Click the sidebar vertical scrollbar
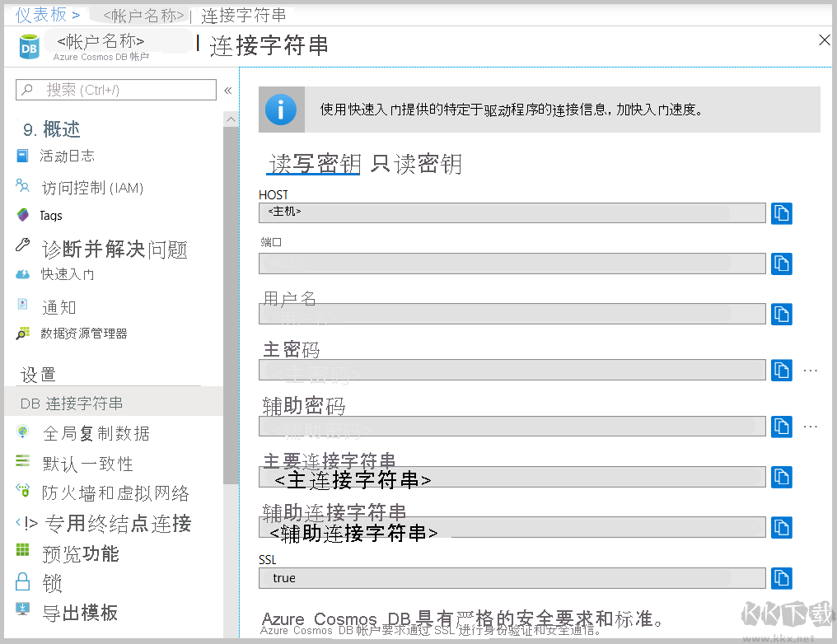The height and width of the screenshot is (644, 837). click(231, 306)
